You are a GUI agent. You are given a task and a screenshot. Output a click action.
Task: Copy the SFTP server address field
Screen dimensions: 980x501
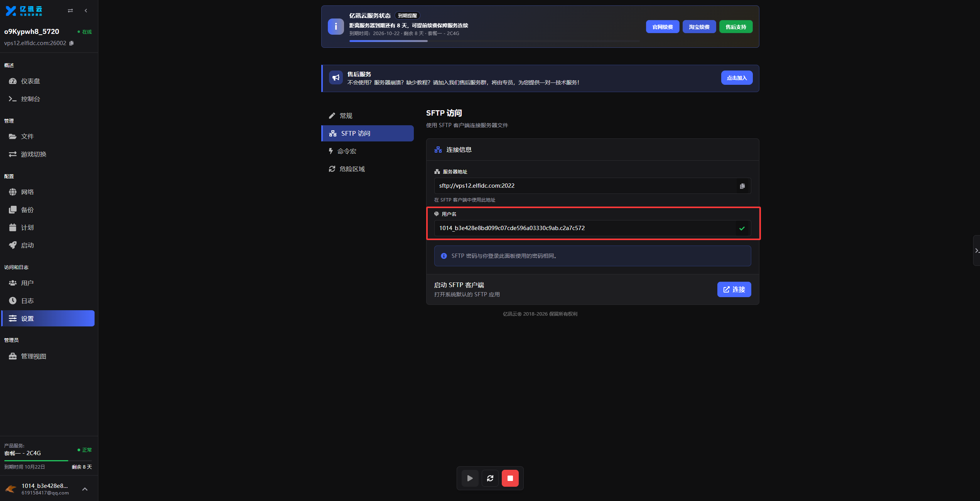(x=742, y=186)
